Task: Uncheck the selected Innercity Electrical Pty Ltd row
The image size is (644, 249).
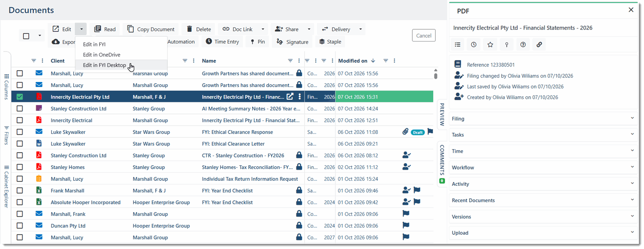Action: coord(20,97)
